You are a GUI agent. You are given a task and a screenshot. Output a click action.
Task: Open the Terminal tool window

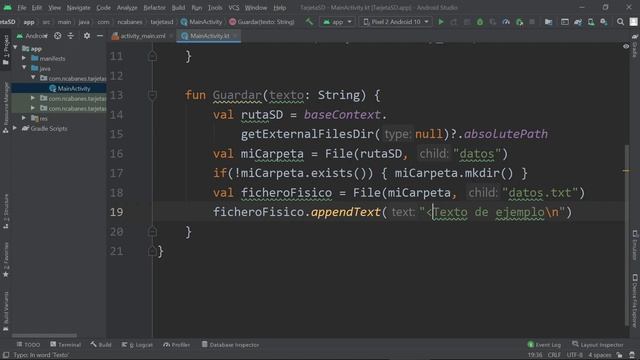(x=66, y=345)
